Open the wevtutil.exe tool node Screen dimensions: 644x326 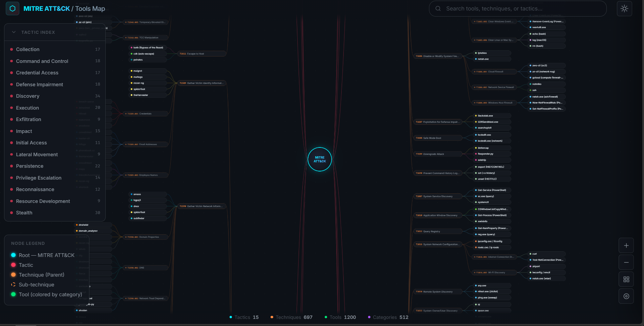[547, 27]
